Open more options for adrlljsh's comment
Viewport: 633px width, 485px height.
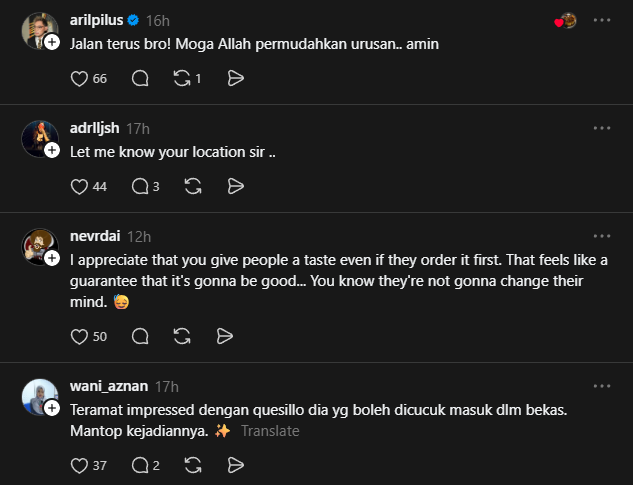(601, 129)
